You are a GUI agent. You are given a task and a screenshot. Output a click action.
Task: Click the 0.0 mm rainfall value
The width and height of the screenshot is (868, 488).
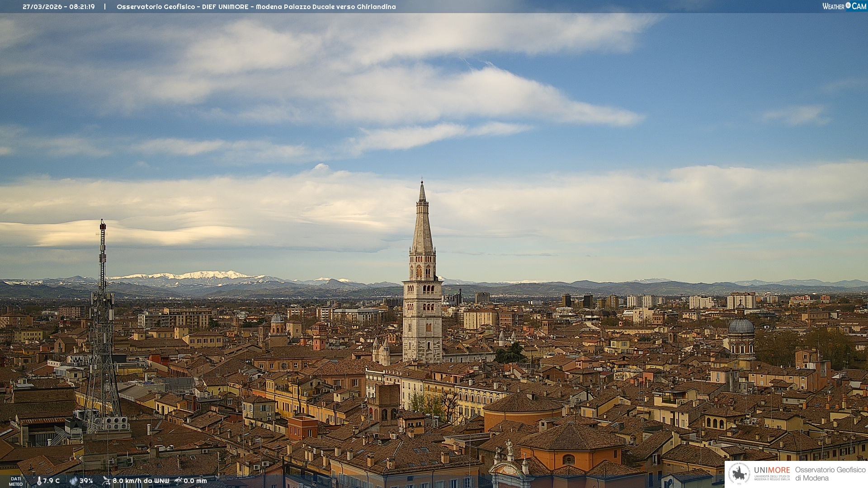(x=195, y=481)
